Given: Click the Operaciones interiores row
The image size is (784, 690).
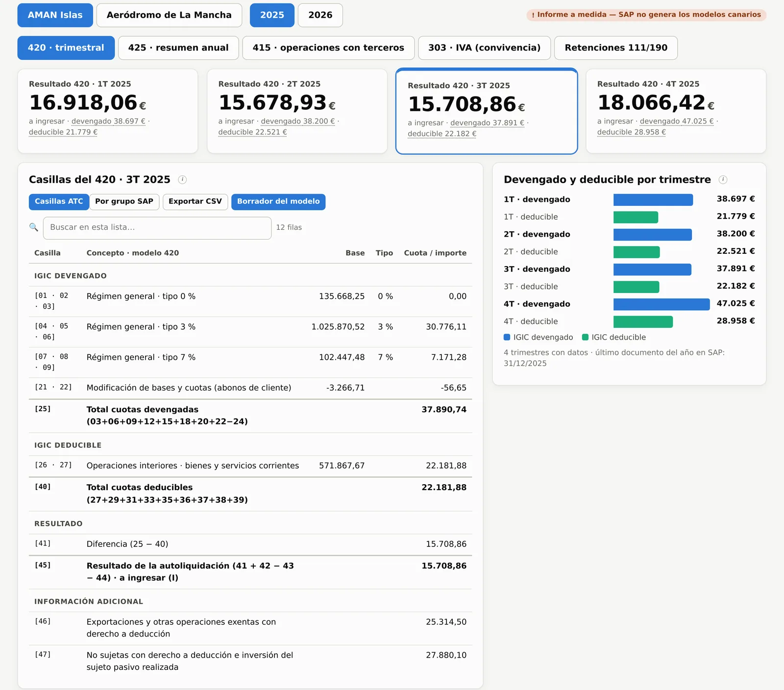Looking at the screenshot, I should (x=250, y=466).
